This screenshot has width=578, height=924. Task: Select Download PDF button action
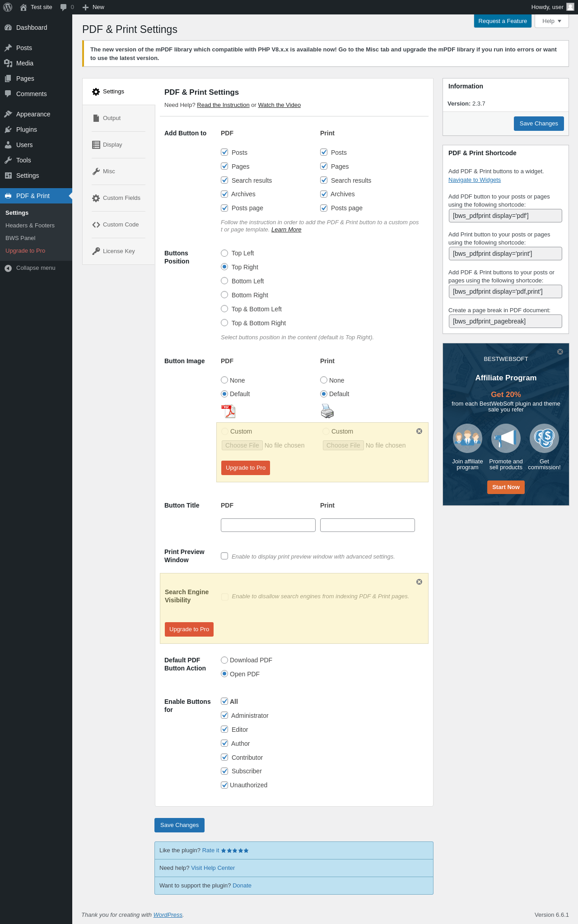(224, 660)
